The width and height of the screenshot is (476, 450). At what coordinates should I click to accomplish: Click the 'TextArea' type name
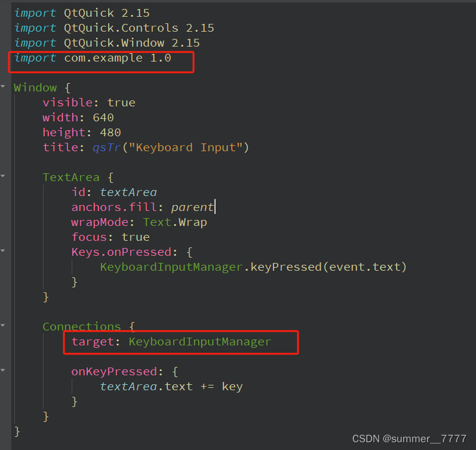[x=71, y=177]
